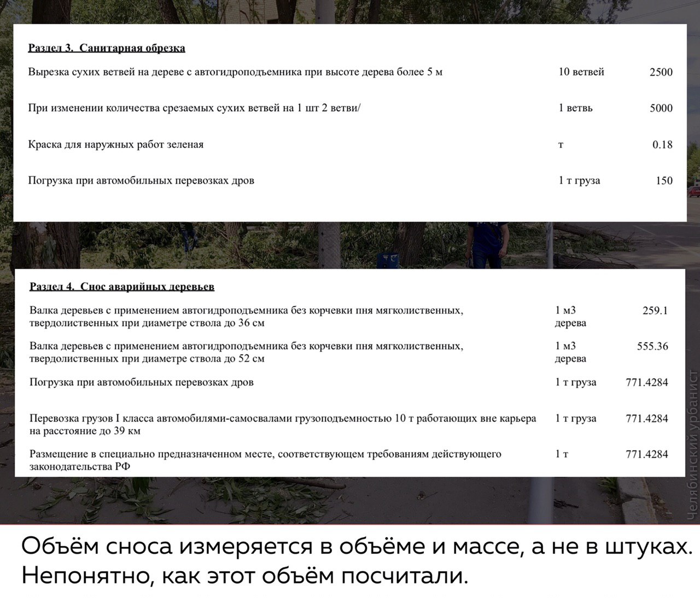Click caption line 'Непонятно, как этот объём посчитали.'

[x=245, y=576]
